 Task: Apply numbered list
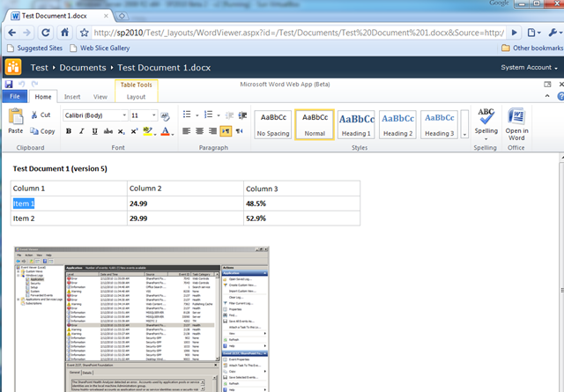tap(208, 115)
